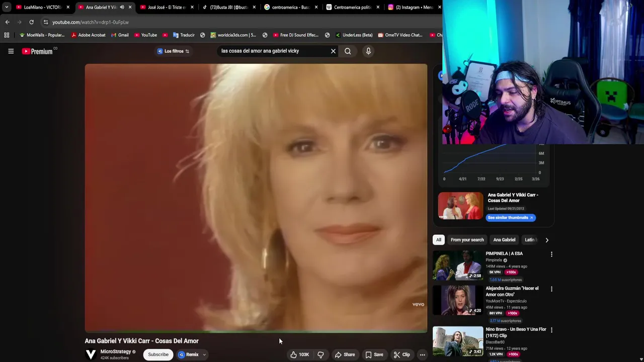Screen dimensions: 644x362
Task: Switch to José José El Triste tab
Action: 167,7
